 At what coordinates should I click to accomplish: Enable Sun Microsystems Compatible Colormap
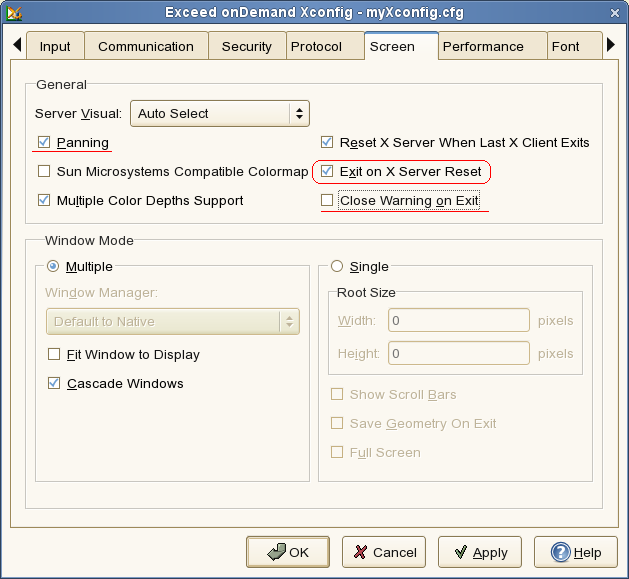44,172
